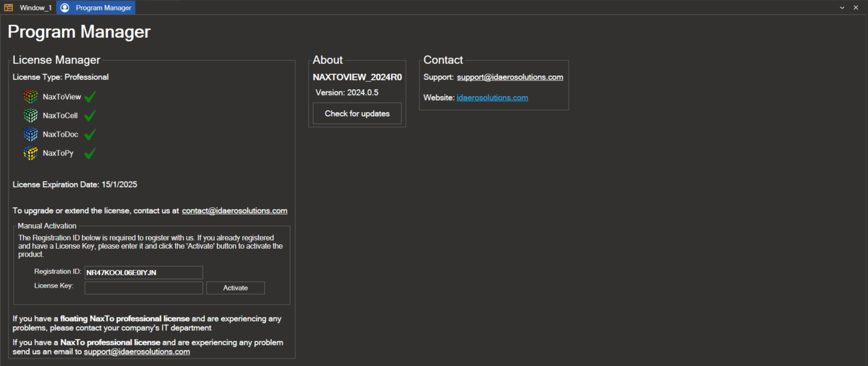Viewport: 868px width, 366px height.
Task: Click the green checkmark beside NaxToPy
Action: click(90, 153)
